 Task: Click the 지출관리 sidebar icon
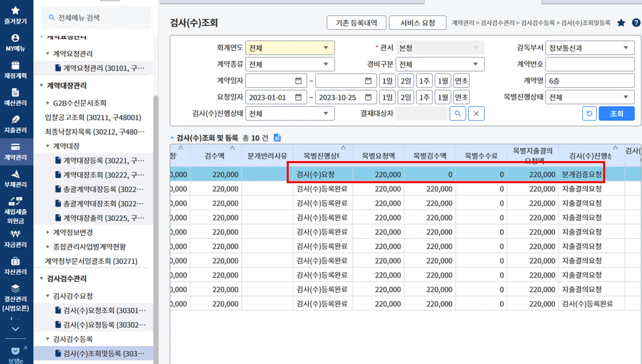click(15, 124)
